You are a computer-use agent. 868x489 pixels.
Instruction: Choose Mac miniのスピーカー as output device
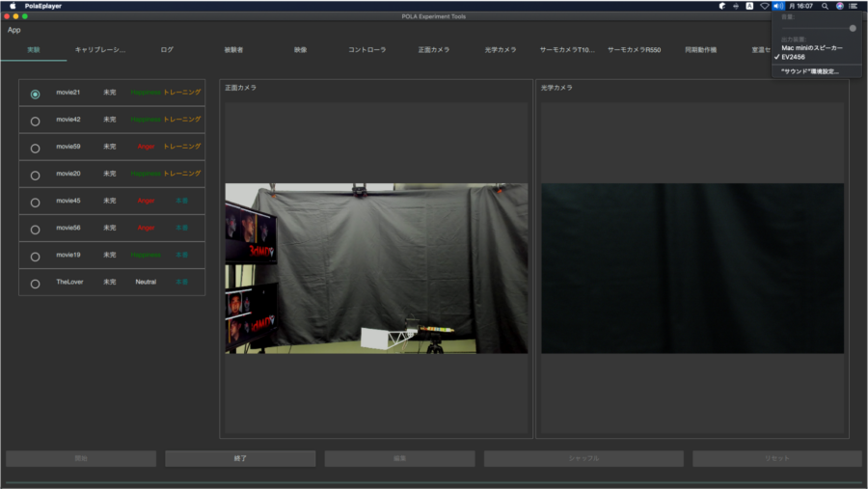811,48
